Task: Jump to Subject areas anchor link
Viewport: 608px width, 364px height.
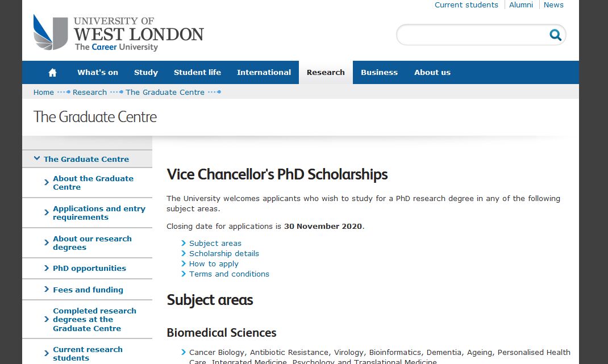Action: pyautogui.click(x=215, y=244)
